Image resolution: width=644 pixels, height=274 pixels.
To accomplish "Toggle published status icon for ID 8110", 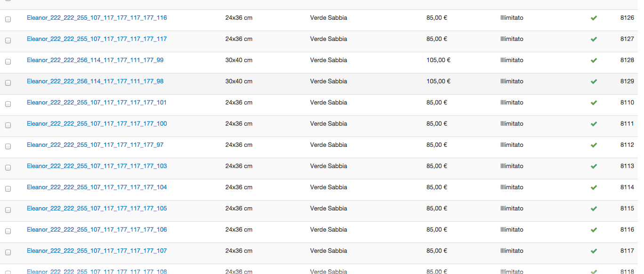I will click(594, 103).
